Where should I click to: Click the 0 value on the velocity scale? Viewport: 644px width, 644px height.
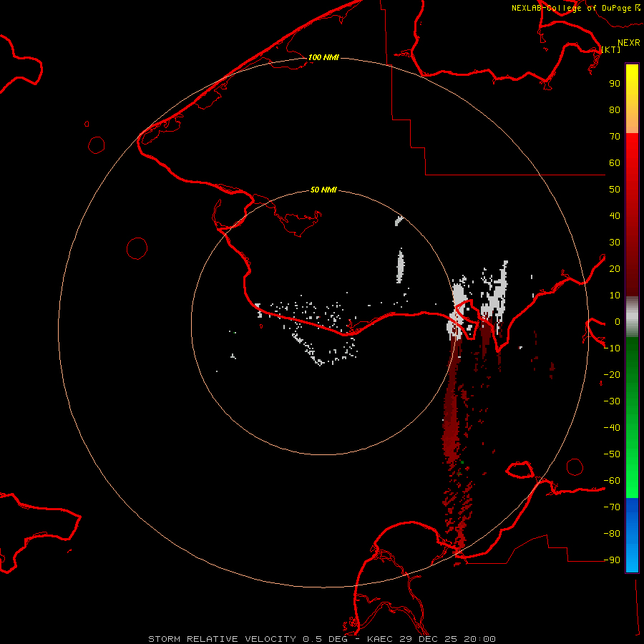(618, 322)
